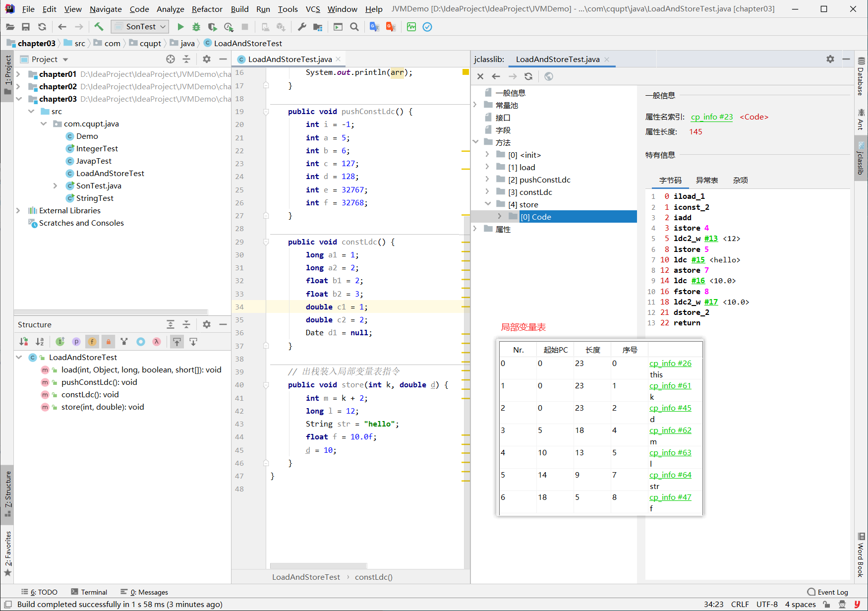Screen dimensions: 868x611
Task: Toggle Autoscroll to Source in Structure
Action: pos(177,341)
